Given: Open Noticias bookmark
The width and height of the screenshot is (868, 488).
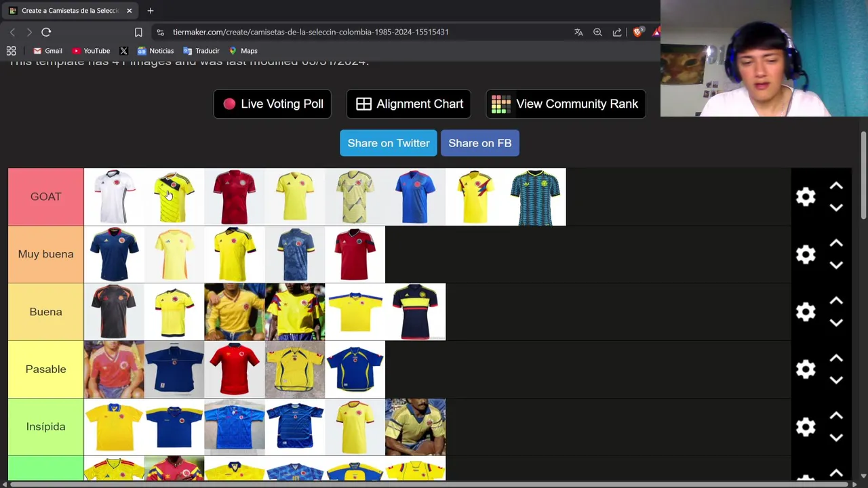Looking at the screenshot, I should (155, 51).
